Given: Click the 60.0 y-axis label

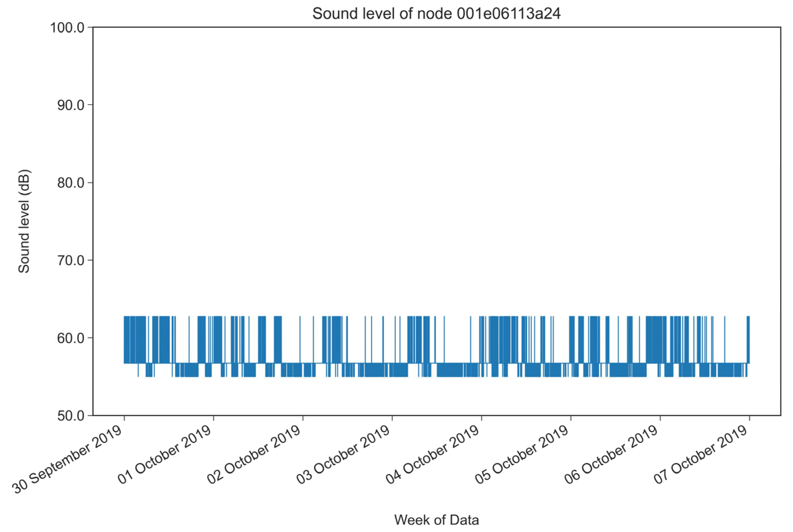Looking at the screenshot, I should coord(71,338).
